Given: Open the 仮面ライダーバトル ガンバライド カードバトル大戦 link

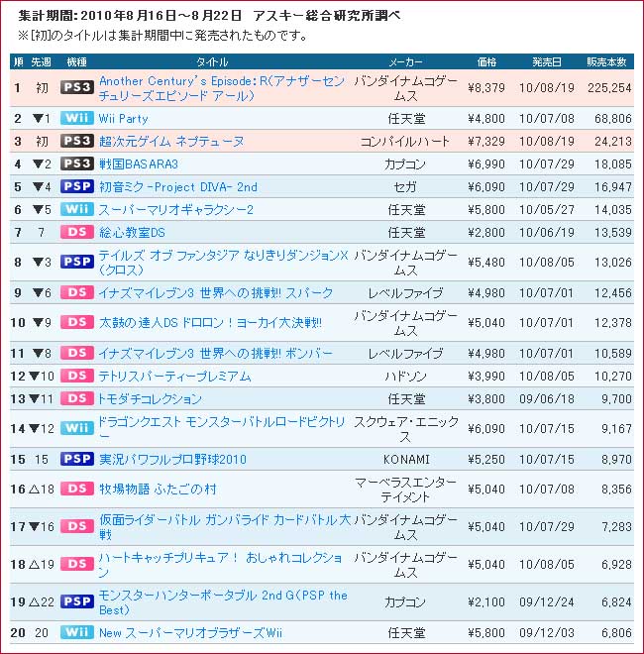Looking at the screenshot, I should [x=224, y=527].
